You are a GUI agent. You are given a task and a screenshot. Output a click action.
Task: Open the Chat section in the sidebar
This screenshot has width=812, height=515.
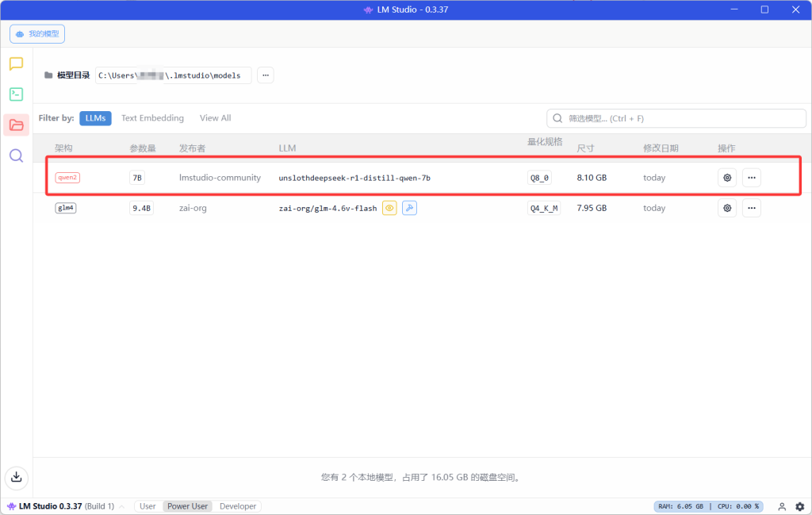click(x=16, y=64)
